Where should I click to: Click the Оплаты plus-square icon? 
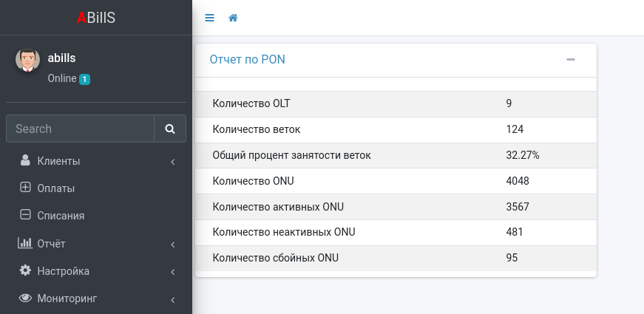[x=25, y=188]
